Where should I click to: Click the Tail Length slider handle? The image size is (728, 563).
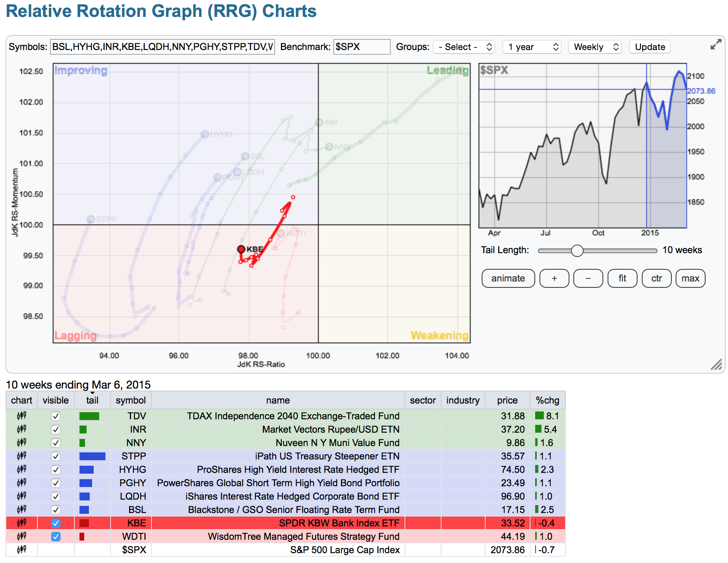point(577,250)
